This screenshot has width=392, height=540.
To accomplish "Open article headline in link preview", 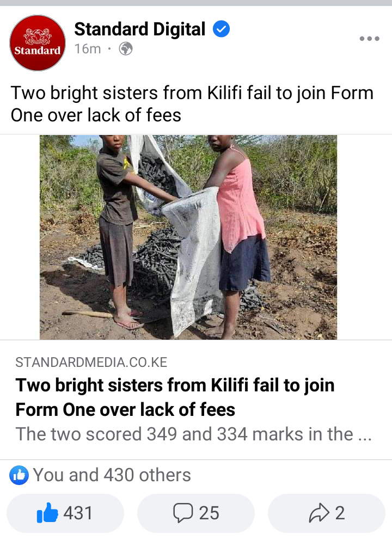I will coord(175,397).
